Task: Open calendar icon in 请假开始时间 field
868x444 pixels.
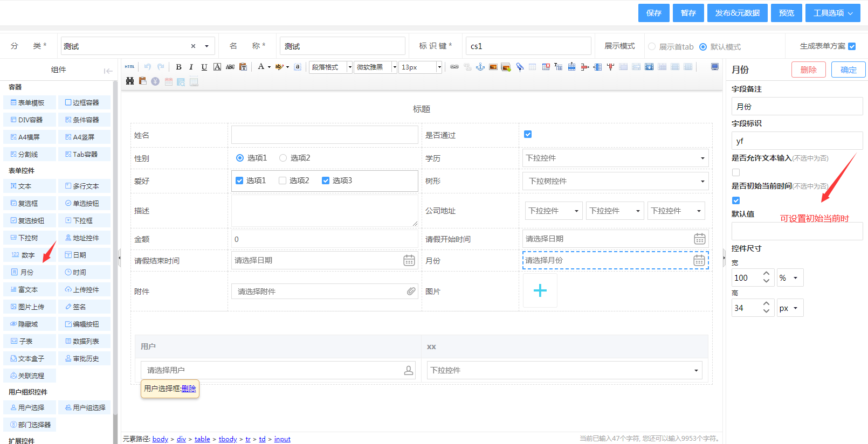Action: 700,239
